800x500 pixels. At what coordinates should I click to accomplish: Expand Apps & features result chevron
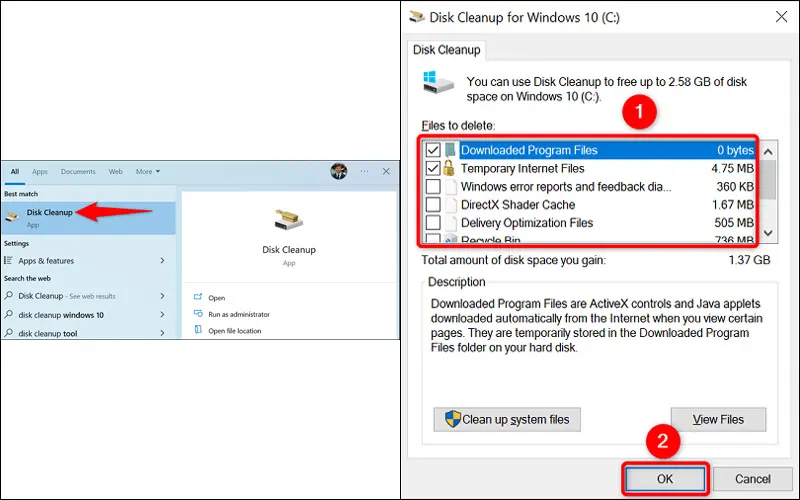(162, 260)
